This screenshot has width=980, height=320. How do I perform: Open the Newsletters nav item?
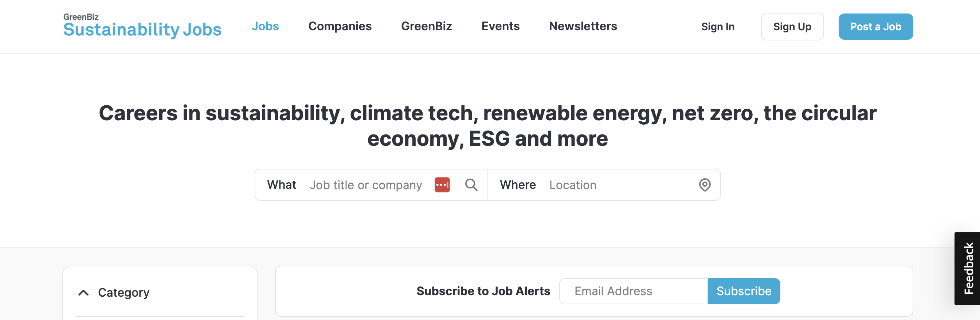point(583,26)
